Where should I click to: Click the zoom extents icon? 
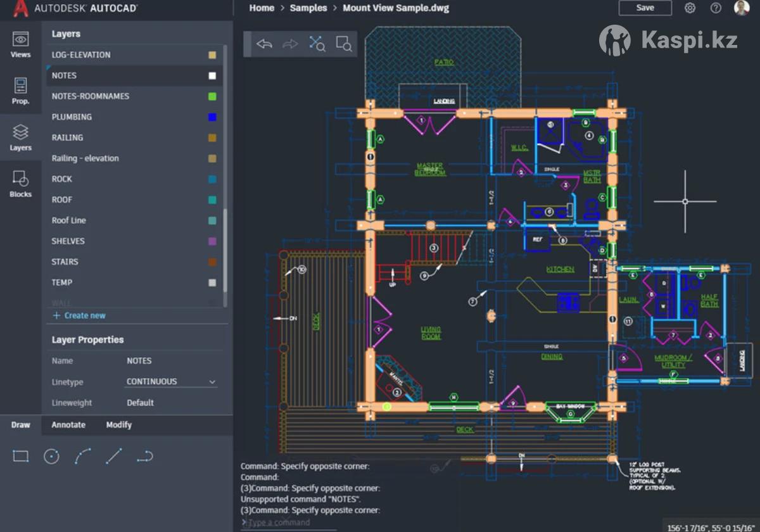click(317, 44)
